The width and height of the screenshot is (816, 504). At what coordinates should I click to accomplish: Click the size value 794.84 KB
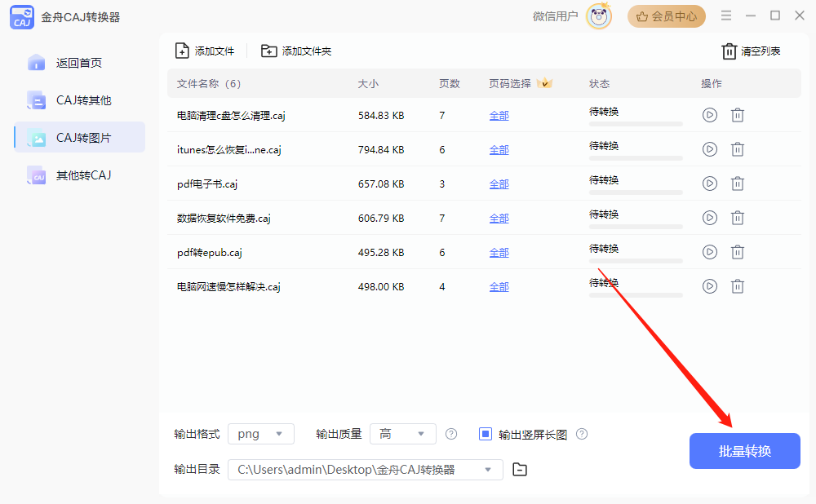coord(381,150)
